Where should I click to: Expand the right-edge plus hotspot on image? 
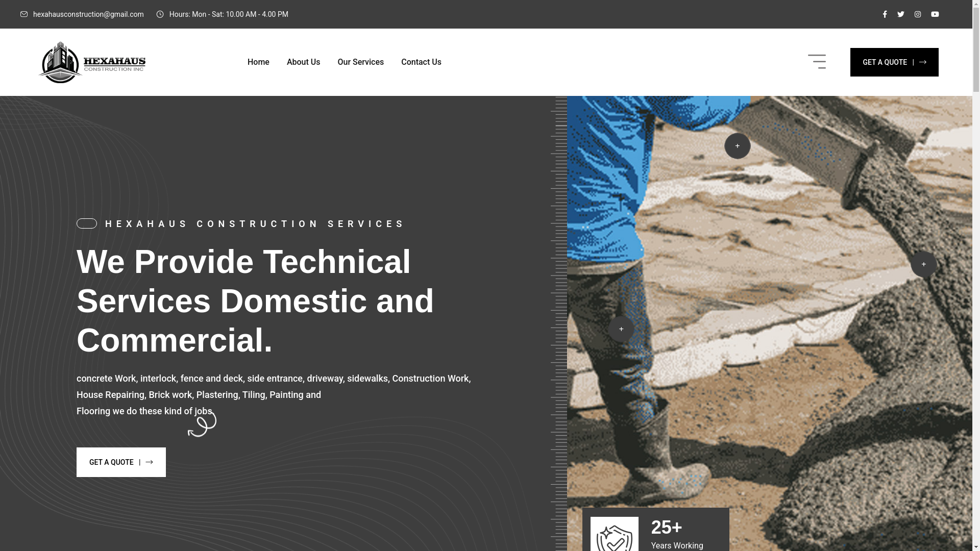point(924,264)
